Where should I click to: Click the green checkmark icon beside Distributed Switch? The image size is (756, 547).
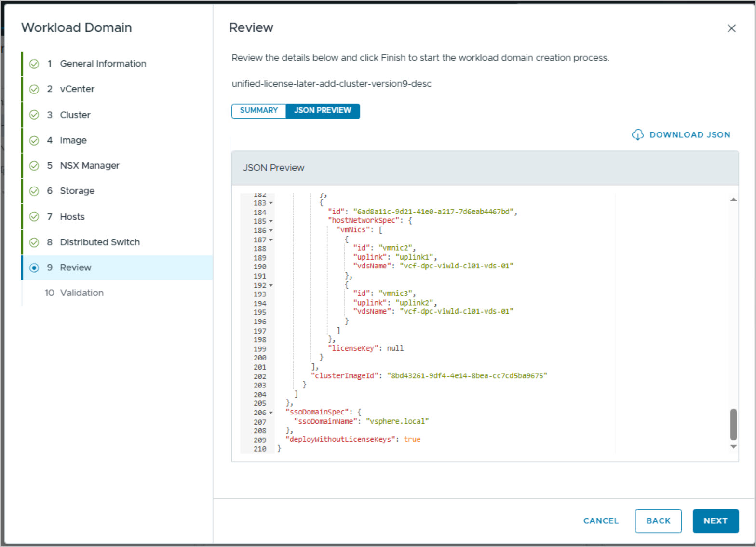click(x=34, y=242)
